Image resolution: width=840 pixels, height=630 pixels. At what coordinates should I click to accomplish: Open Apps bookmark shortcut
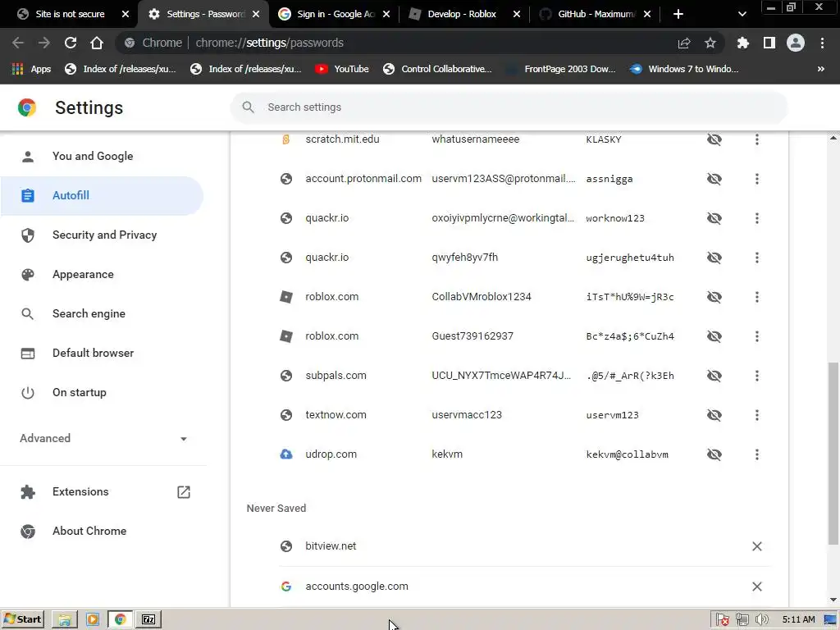pyautogui.click(x=32, y=69)
